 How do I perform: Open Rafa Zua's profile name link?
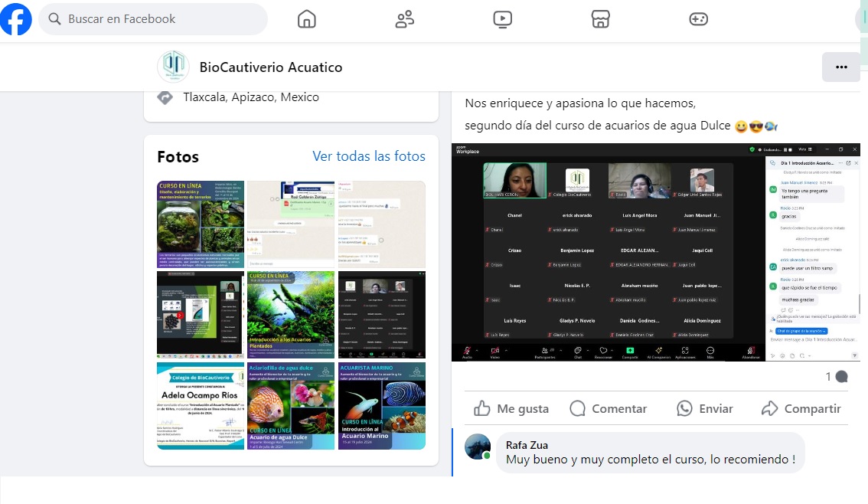(x=527, y=445)
